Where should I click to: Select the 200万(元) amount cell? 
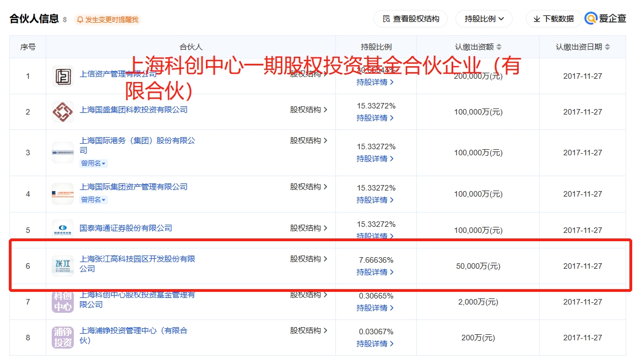(x=478, y=338)
